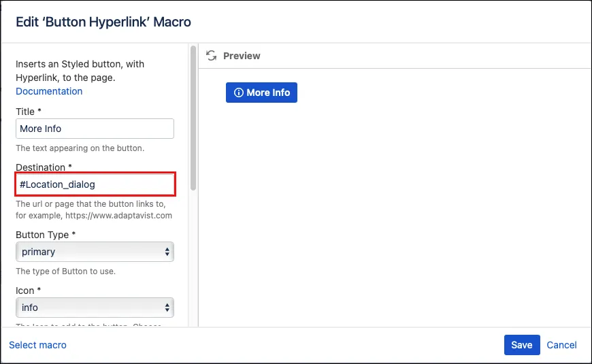The width and height of the screenshot is (592, 364).
Task: Open the Button Type dropdown
Action: pyautogui.click(x=95, y=252)
